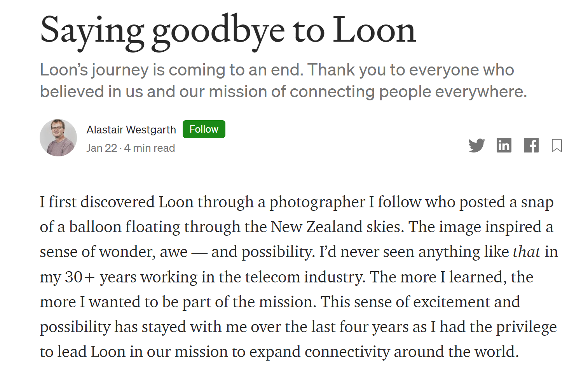
Task: Click "30+" in the article text
Action: pyautogui.click(x=80, y=277)
